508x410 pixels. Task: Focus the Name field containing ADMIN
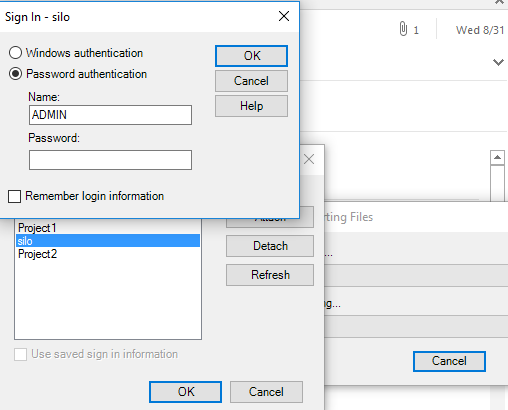110,115
